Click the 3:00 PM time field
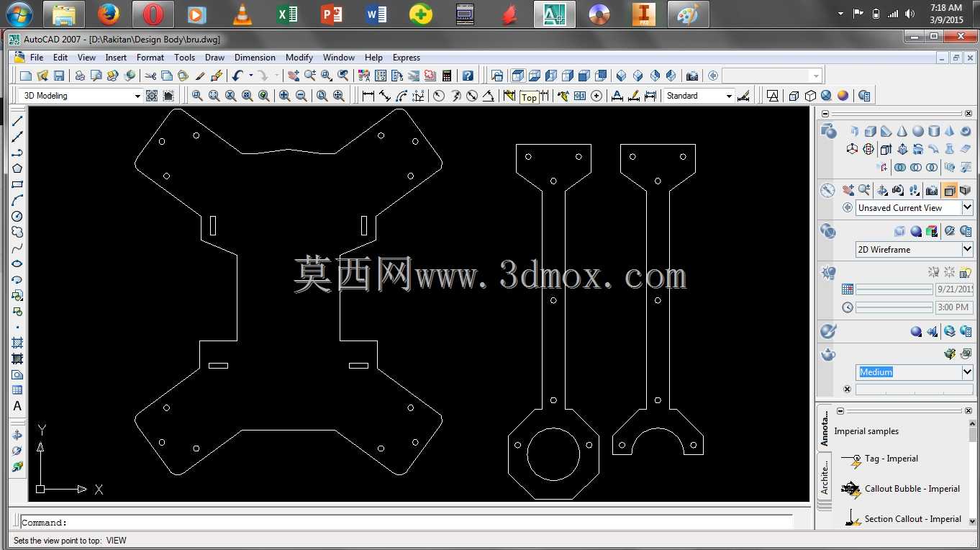The width and height of the screenshot is (980, 550). click(x=954, y=307)
